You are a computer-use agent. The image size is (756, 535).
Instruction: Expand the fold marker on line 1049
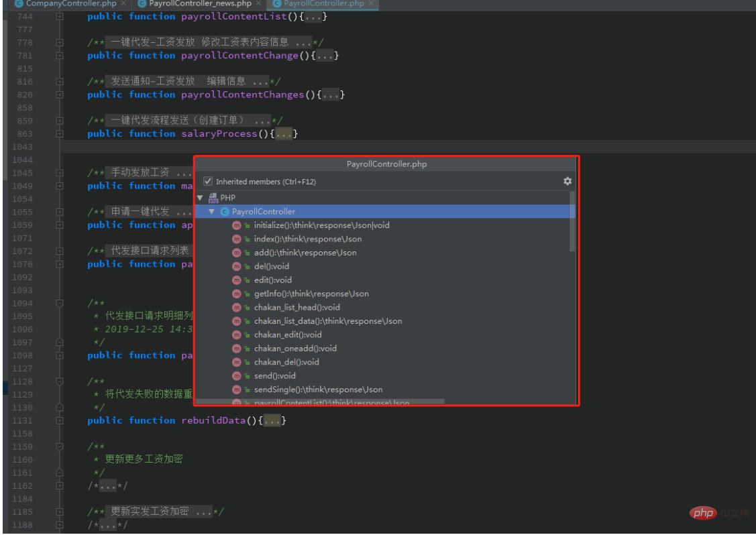(59, 186)
